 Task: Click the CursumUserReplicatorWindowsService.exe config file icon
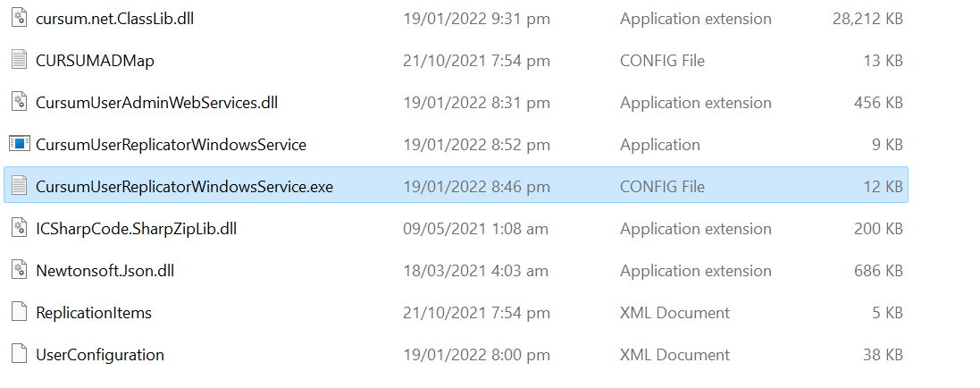(20, 186)
